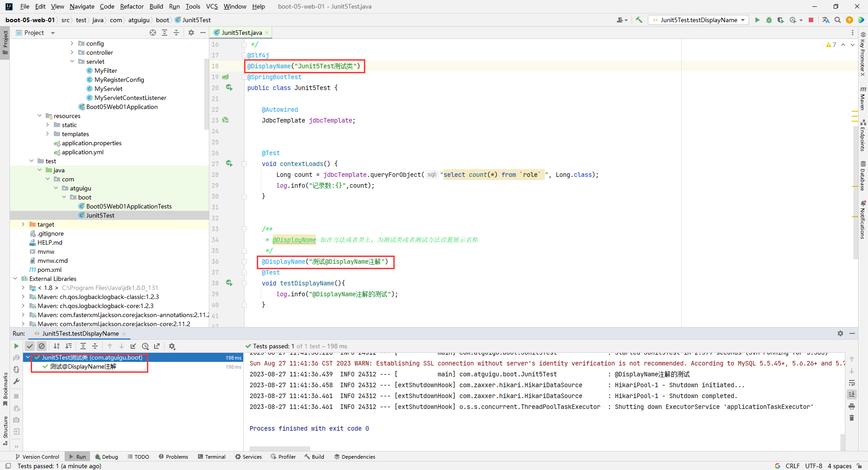Run with Coverage using the shield icon
The width and height of the screenshot is (868, 470).
[x=781, y=20]
